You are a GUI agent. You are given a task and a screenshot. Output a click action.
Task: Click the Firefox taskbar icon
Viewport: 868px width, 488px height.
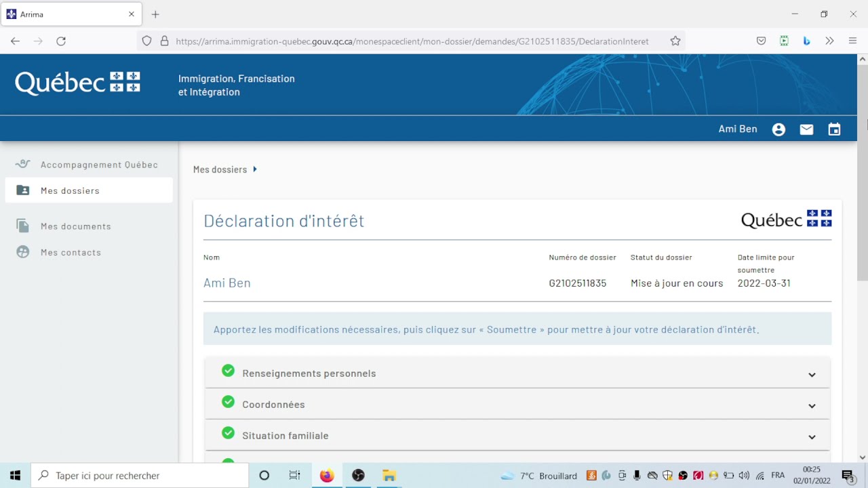tap(327, 475)
